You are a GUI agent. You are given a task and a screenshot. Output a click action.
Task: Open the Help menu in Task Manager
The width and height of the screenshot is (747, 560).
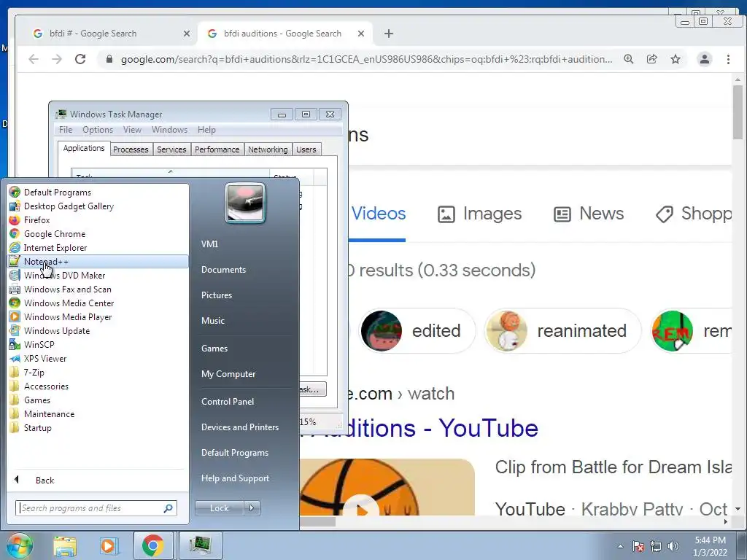tap(206, 130)
